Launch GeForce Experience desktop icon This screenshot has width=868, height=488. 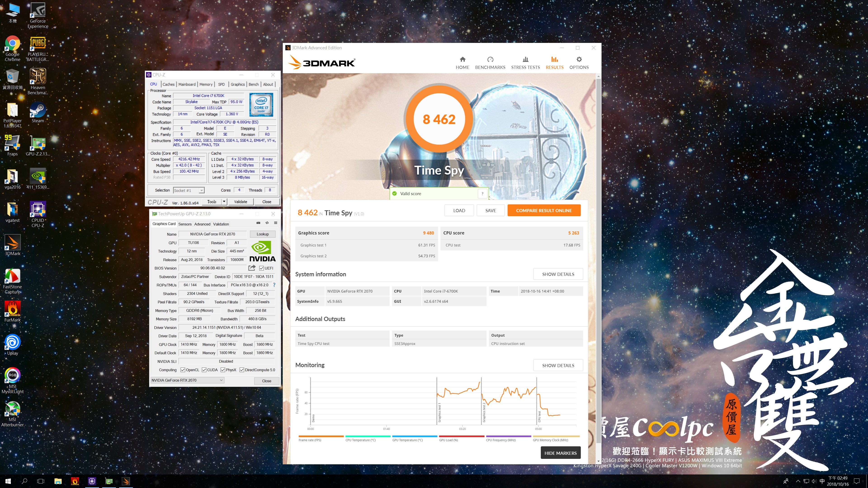click(x=38, y=16)
